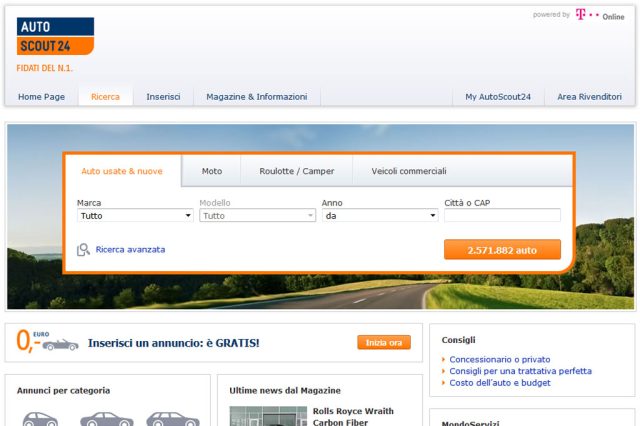Open the Inserisci menu item
Viewport: 640px width, 426px height.
pyautogui.click(x=163, y=97)
